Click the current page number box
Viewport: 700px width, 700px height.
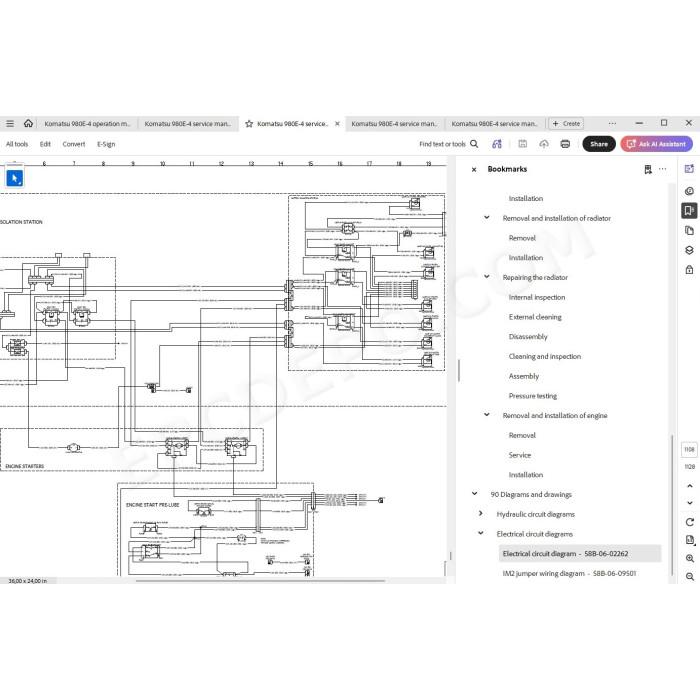click(689, 449)
